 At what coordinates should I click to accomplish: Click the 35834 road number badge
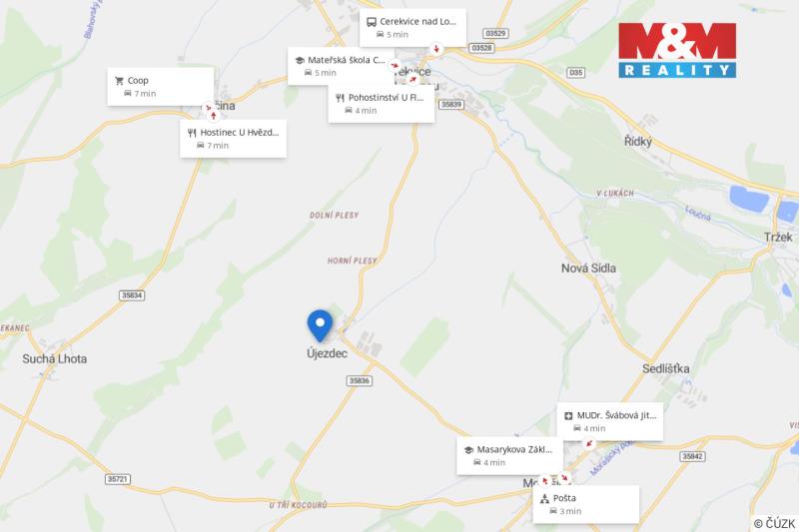point(132,295)
